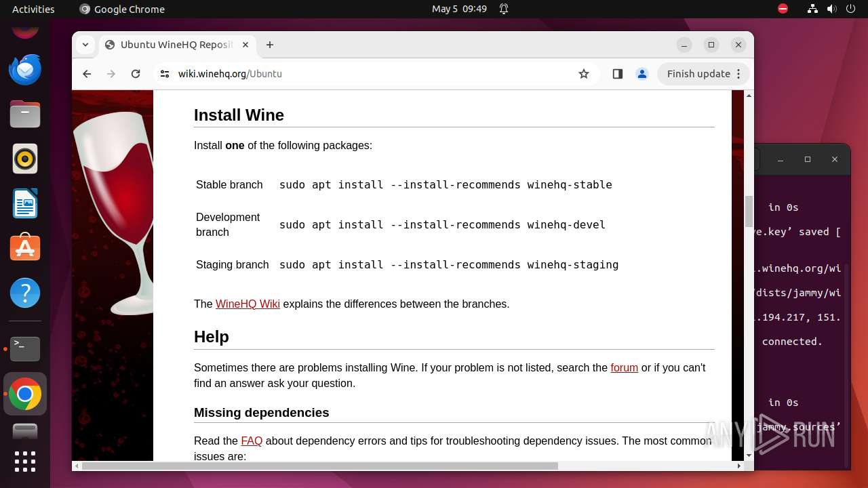Open volume indicator in top bar
Viewport: 868px width, 488px height.
tap(831, 9)
